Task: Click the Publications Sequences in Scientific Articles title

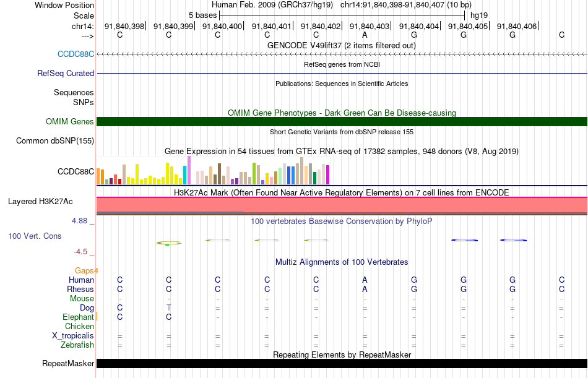Action: click(342, 84)
